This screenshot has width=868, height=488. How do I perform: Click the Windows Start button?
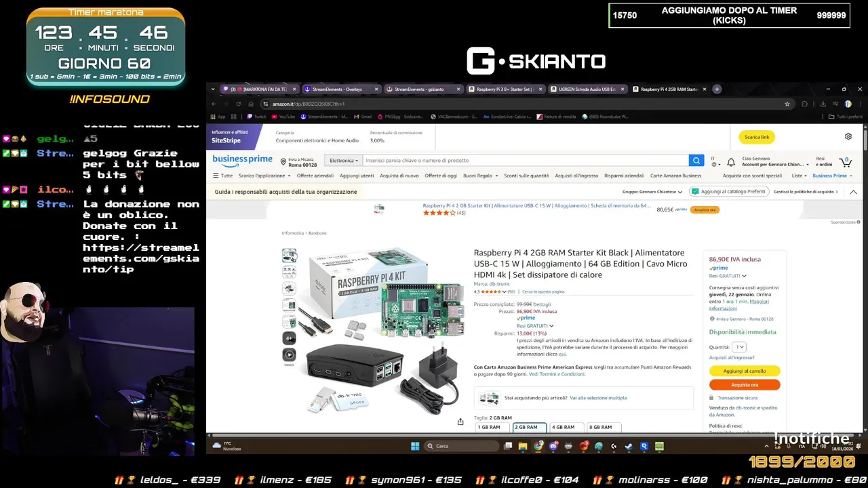click(415, 446)
